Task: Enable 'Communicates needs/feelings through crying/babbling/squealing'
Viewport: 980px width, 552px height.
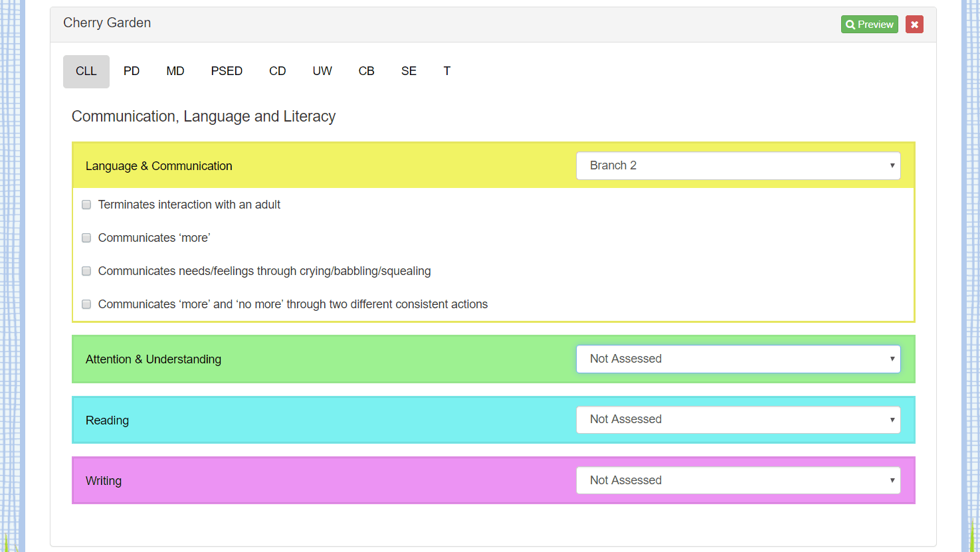Action: point(86,271)
